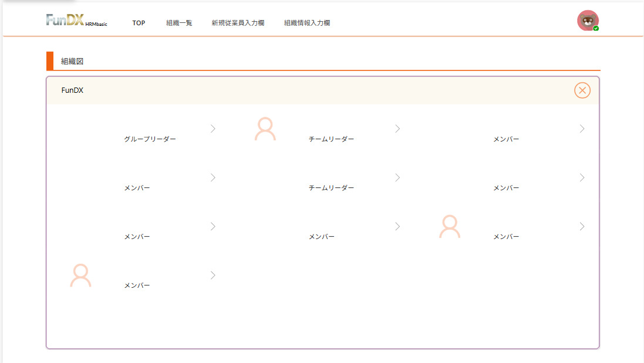Navigate to 組織情報入力欄
Screen dimensions: 644x363
click(307, 23)
